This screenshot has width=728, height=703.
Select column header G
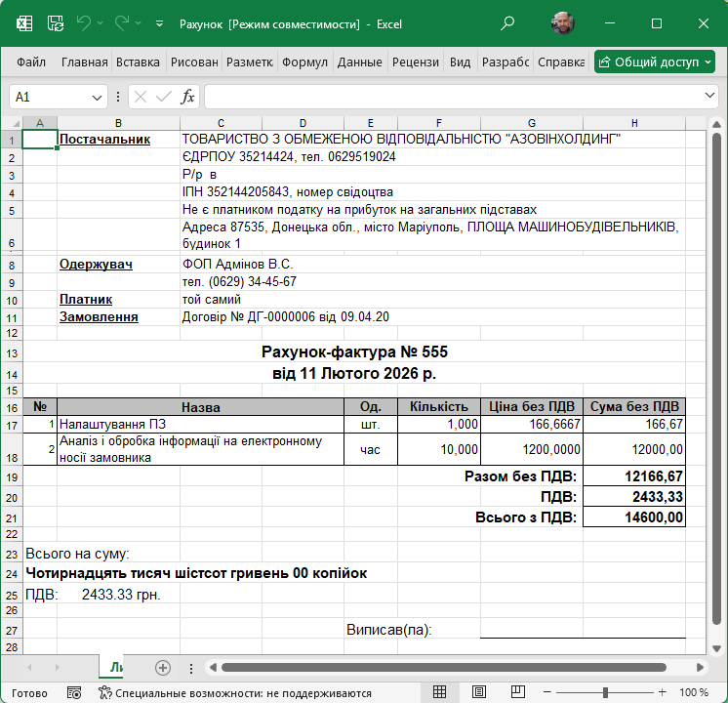(532, 122)
